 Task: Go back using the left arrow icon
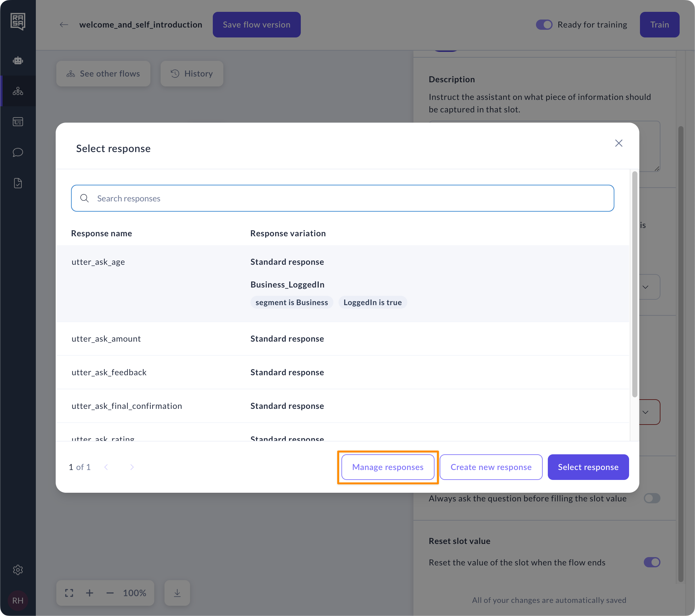tap(64, 24)
